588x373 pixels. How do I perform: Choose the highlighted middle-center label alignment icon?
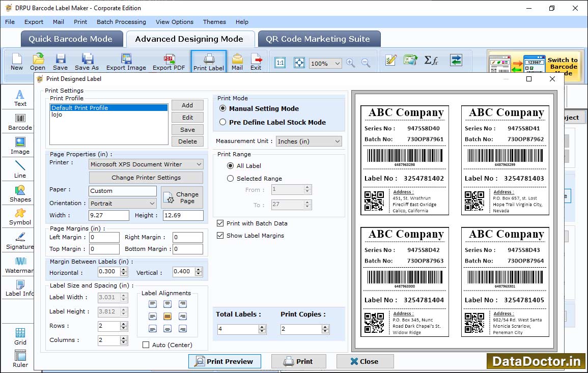(167, 317)
